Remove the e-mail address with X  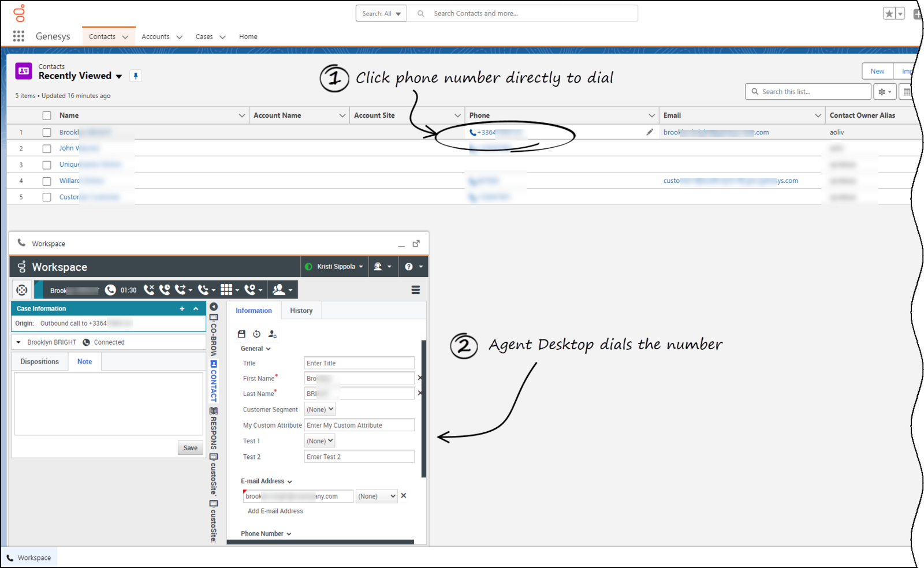click(404, 496)
